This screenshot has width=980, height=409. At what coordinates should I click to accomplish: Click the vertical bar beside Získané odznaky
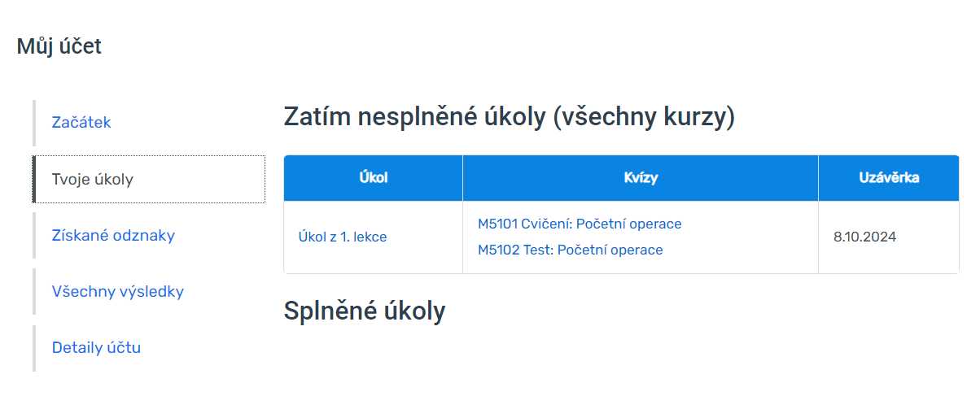coord(34,235)
